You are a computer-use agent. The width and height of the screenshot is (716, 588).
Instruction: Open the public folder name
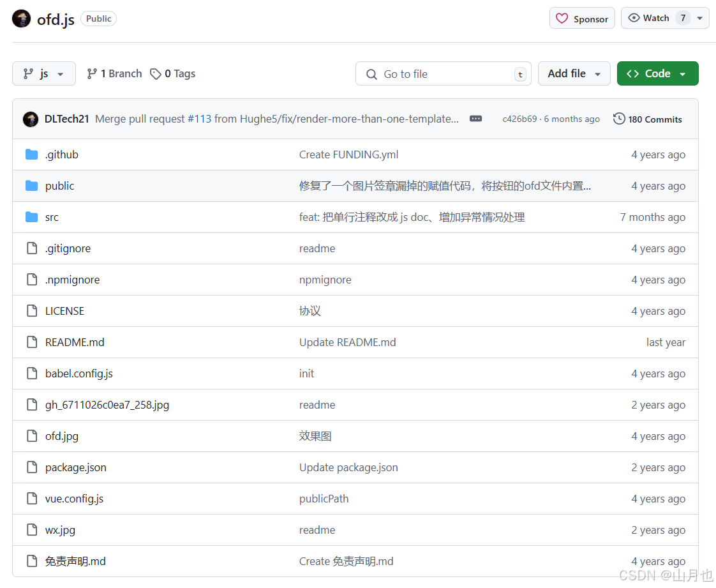point(59,186)
